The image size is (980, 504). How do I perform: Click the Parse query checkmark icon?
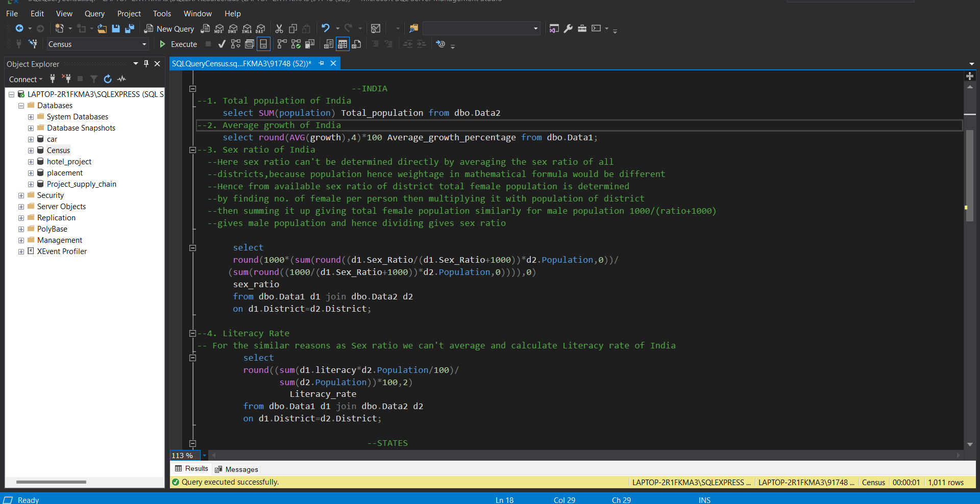(222, 44)
